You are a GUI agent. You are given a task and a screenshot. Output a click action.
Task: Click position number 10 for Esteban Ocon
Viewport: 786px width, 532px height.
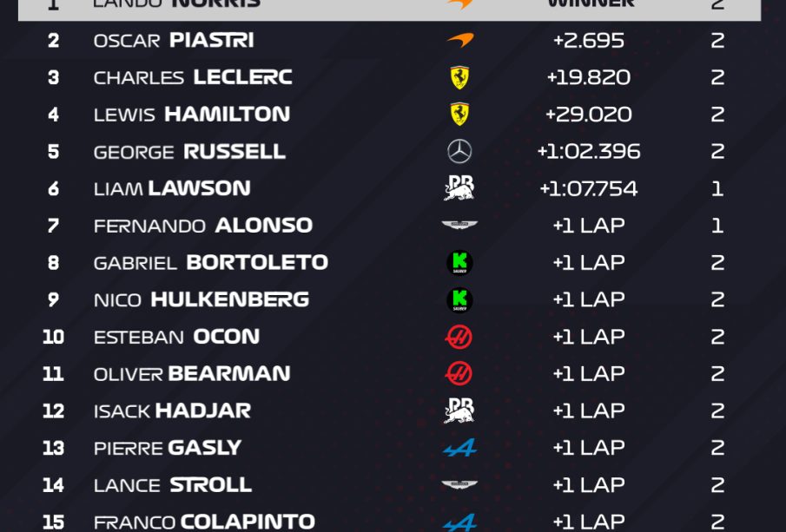click(53, 337)
